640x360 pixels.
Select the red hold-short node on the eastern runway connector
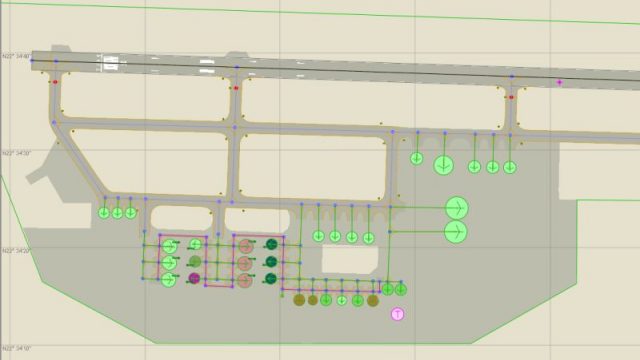(511, 97)
